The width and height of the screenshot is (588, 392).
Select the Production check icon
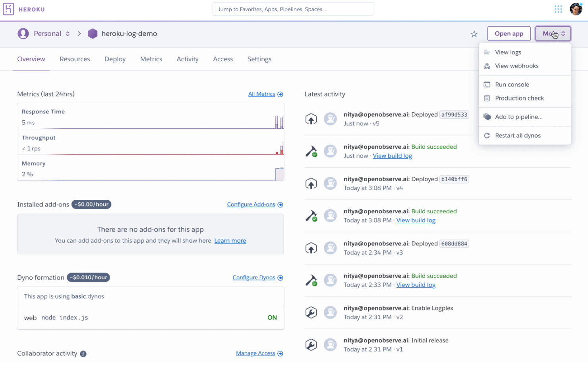[x=487, y=98]
